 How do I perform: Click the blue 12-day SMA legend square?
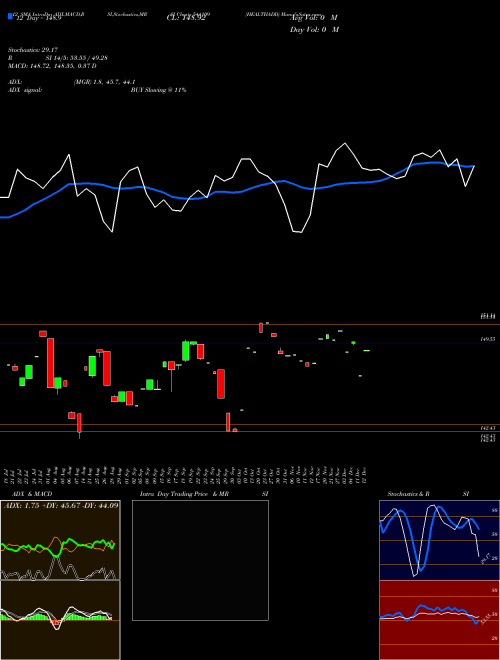[11, 16]
